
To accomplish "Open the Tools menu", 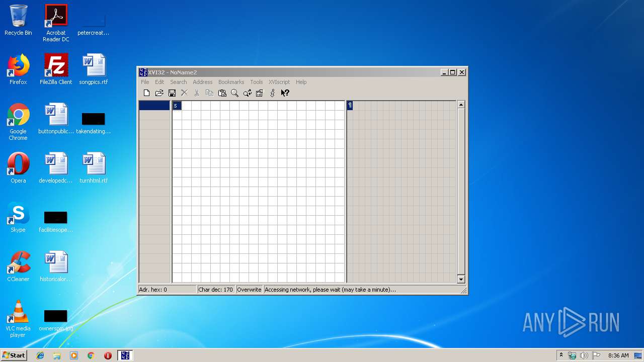I will (257, 82).
